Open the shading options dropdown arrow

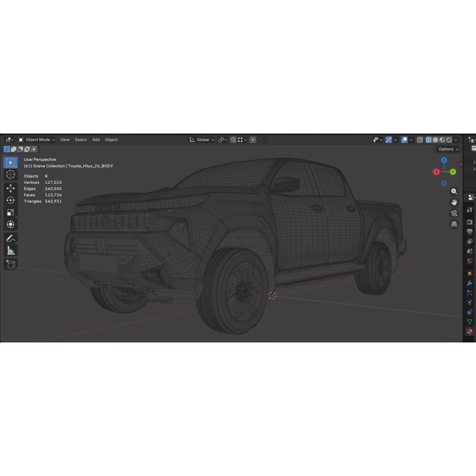pyautogui.click(x=456, y=140)
